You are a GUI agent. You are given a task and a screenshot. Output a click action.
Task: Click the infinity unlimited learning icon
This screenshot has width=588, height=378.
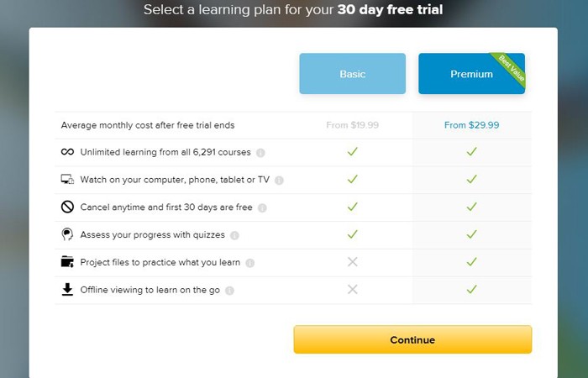67,152
